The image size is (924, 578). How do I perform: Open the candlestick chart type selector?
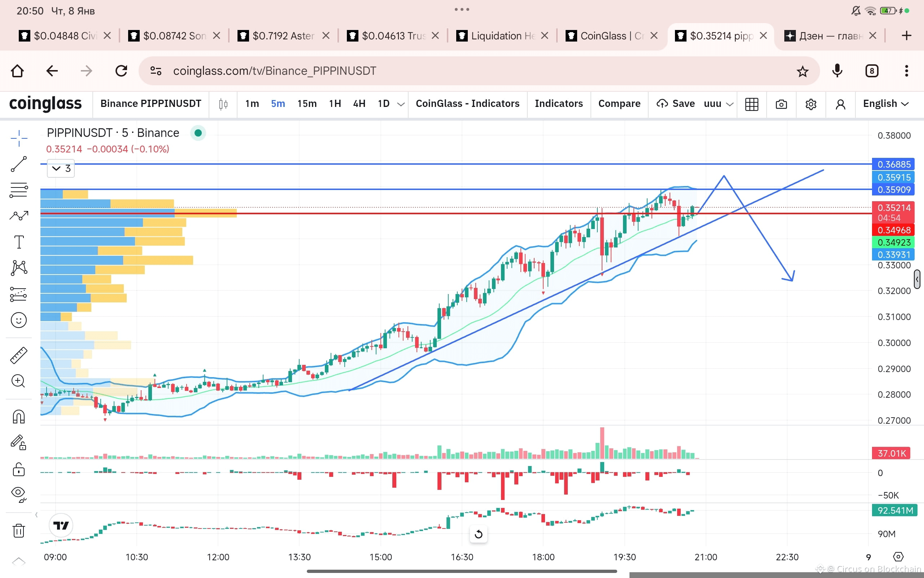coord(223,104)
